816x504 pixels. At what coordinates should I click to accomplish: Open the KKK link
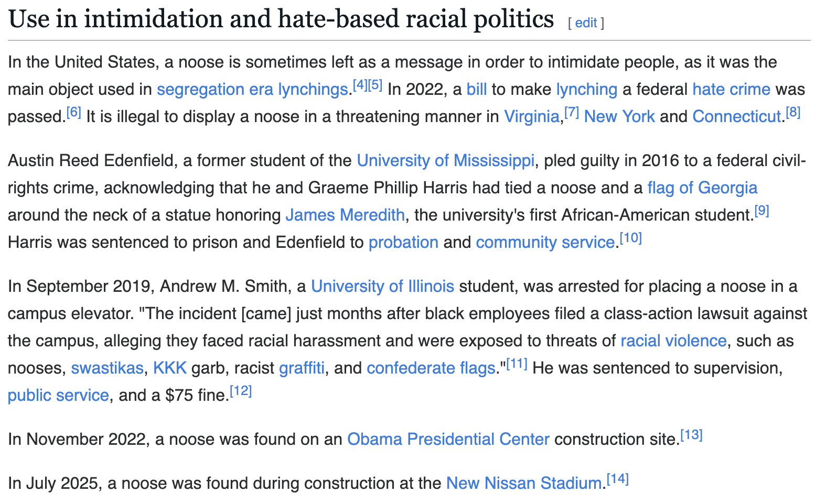169,368
